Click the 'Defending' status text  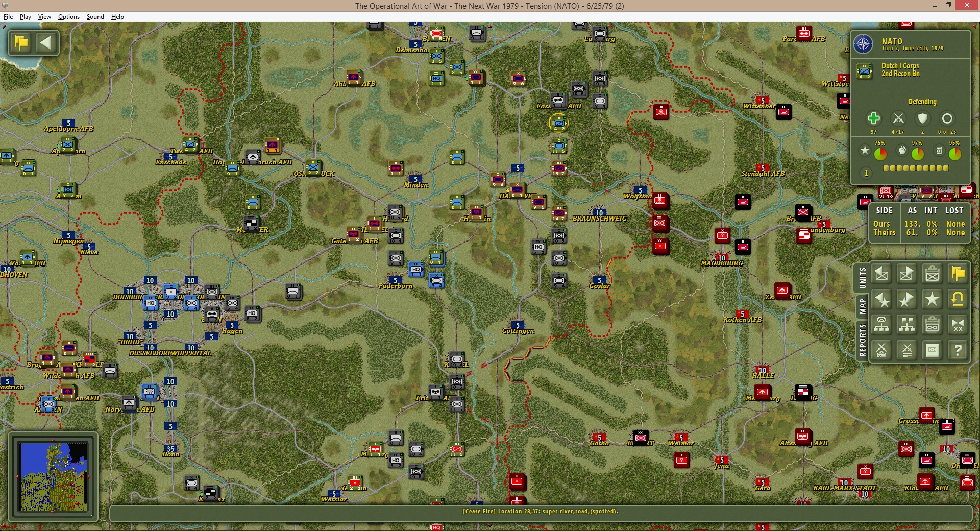pos(922,102)
